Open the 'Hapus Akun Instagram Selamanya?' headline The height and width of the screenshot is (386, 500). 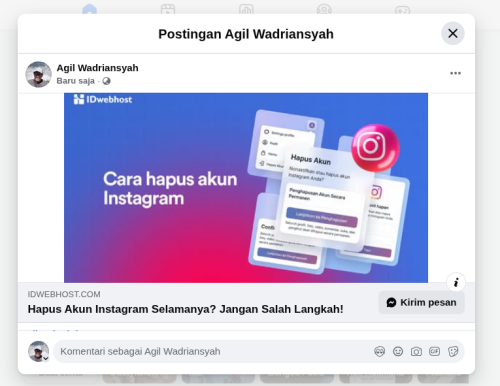[x=185, y=309]
